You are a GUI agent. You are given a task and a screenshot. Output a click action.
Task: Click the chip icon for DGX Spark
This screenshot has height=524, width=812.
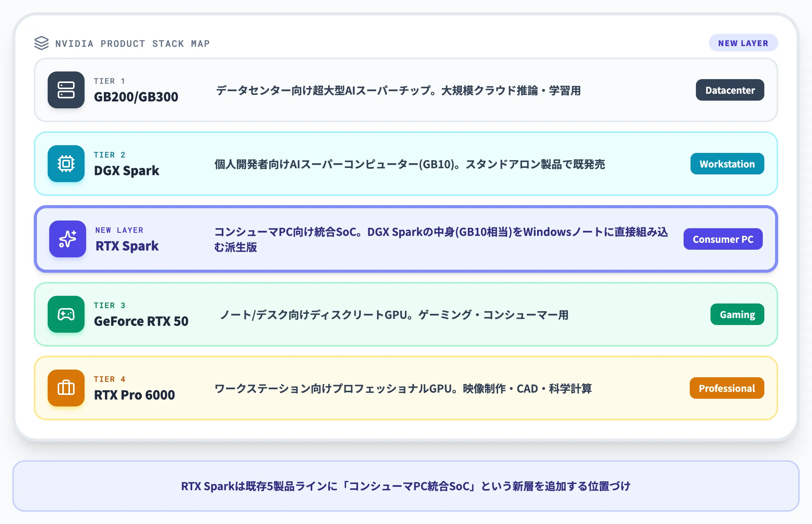click(x=66, y=164)
